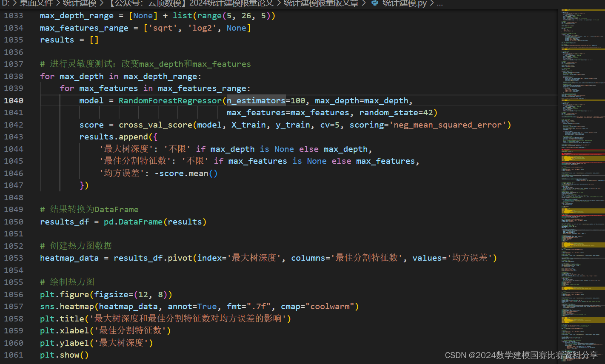Click results = [] on line 1035

(x=69, y=40)
